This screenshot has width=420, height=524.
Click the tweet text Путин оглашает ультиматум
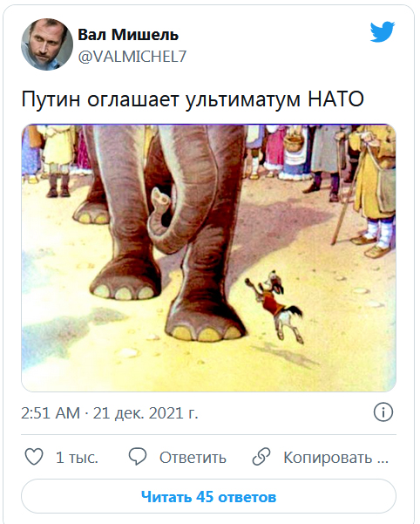tap(161, 99)
